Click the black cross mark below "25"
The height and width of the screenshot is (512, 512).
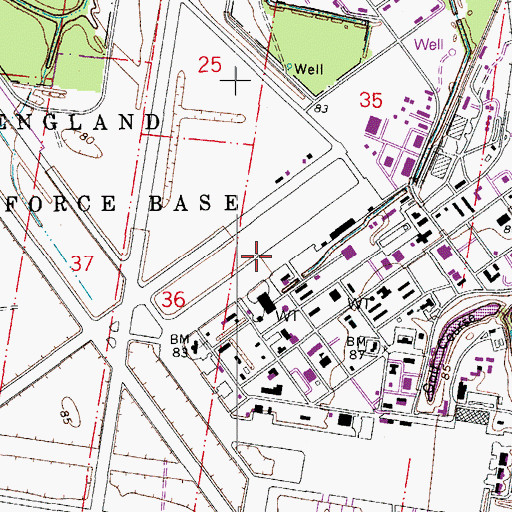coord(236,81)
